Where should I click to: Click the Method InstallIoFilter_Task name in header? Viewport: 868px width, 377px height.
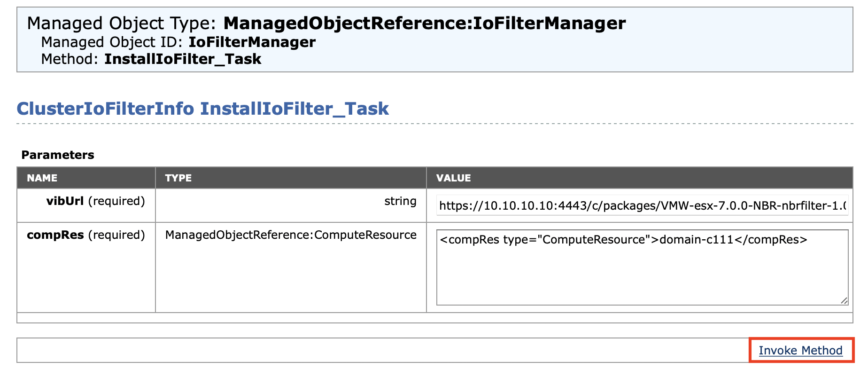coord(183,59)
